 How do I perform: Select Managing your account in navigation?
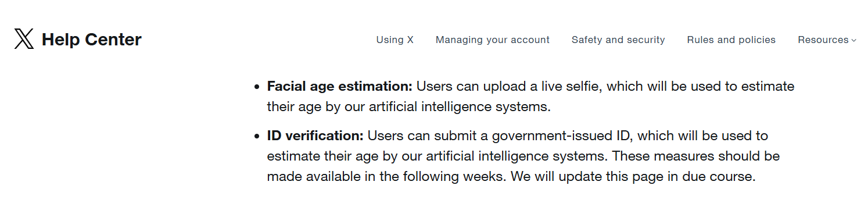tap(493, 40)
